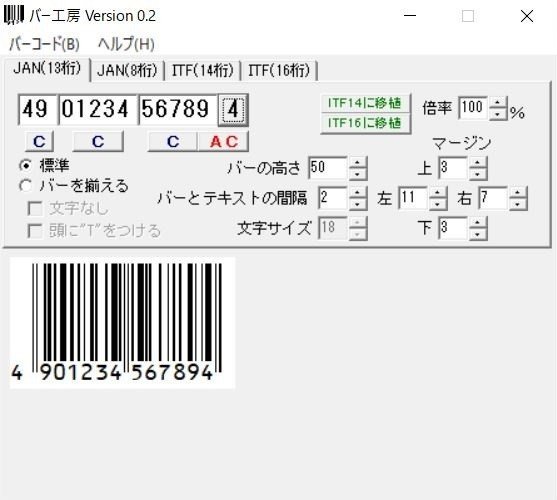
Task: Increase 倍率 with the up arrow
Action: [498, 103]
